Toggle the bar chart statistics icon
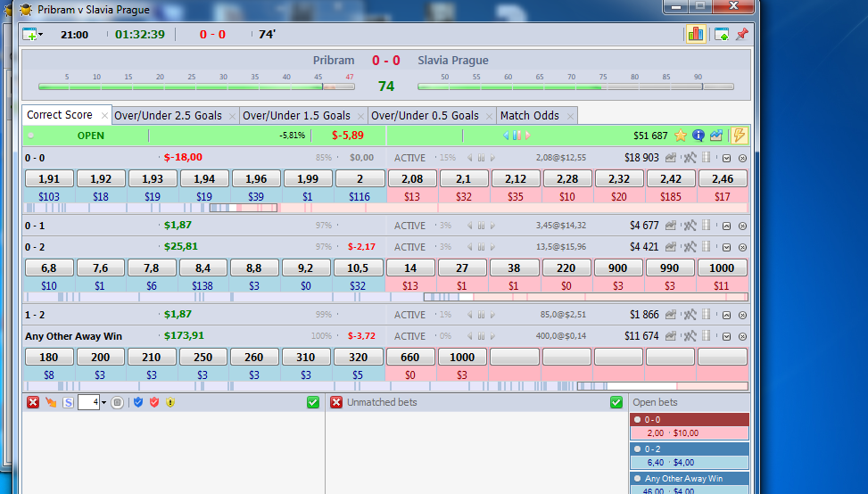The width and height of the screenshot is (868, 494). (x=695, y=34)
